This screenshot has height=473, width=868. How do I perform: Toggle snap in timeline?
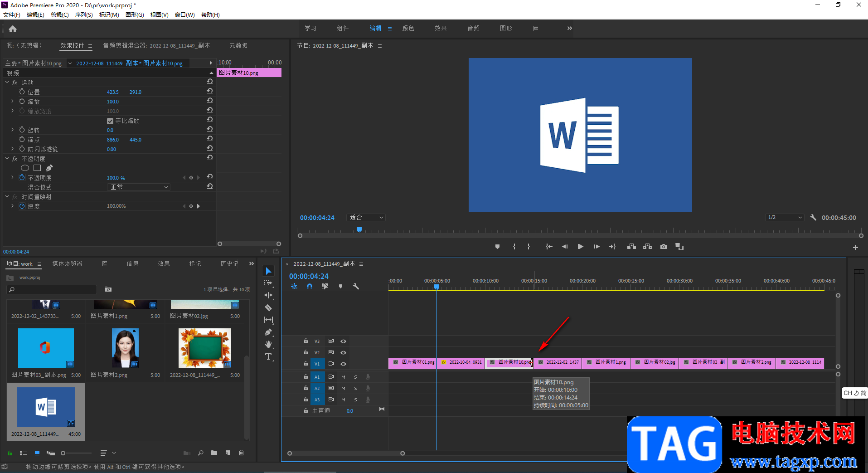[x=310, y=286]
